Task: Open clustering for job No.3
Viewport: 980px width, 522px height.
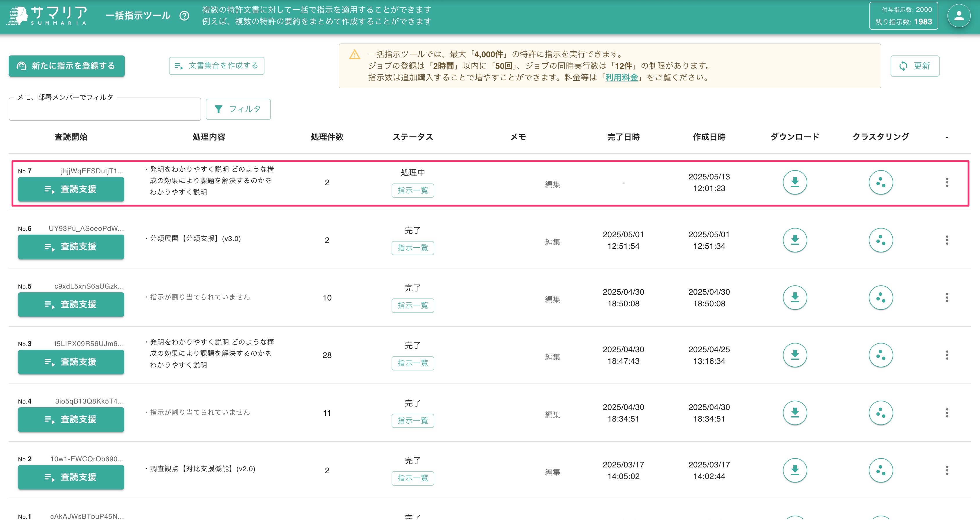Action: [x=880, y=355]
